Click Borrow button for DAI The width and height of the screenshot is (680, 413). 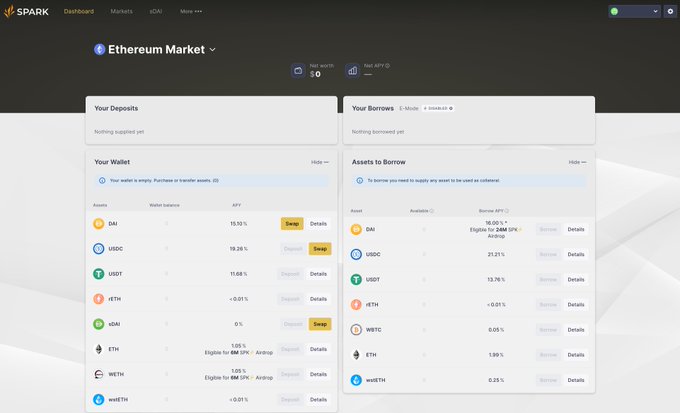(x=548, y=229)
